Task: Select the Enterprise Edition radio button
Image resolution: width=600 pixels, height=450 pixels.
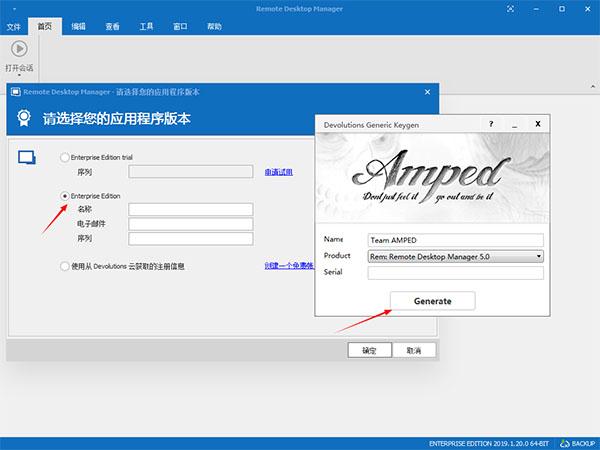Action: [65, 196]
